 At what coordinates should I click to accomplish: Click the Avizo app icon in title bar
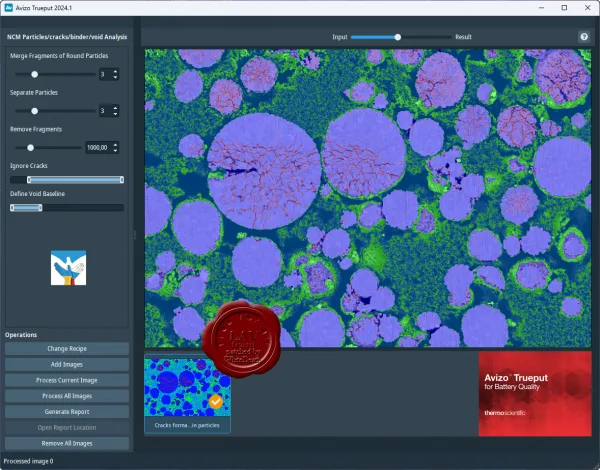click(x=8, y=8)
